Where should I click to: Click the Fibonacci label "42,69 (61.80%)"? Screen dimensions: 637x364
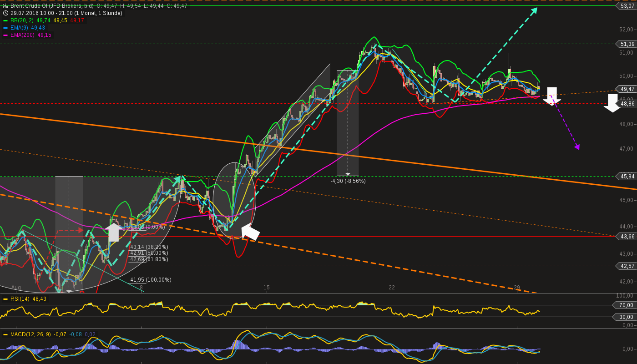point(149,259)
